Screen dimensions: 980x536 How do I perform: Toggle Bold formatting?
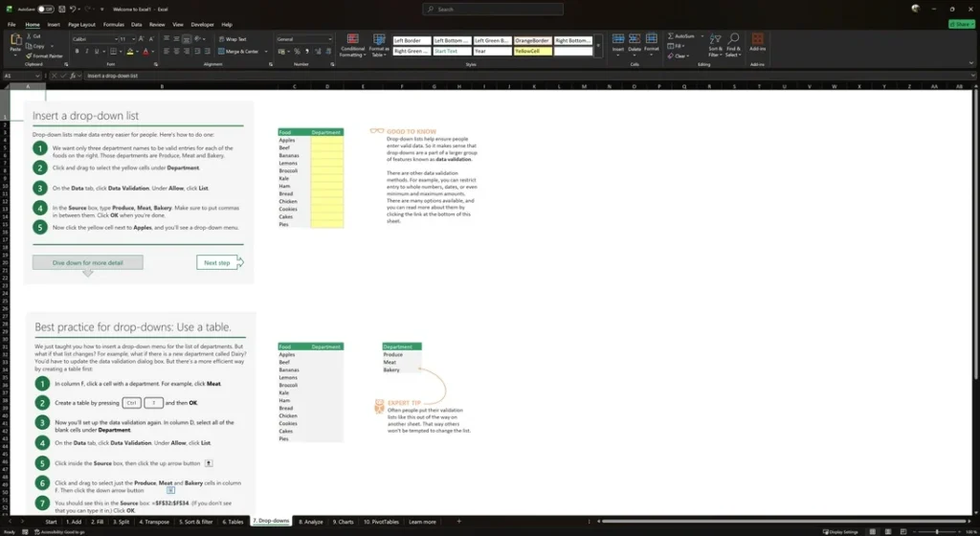[77, 52]
